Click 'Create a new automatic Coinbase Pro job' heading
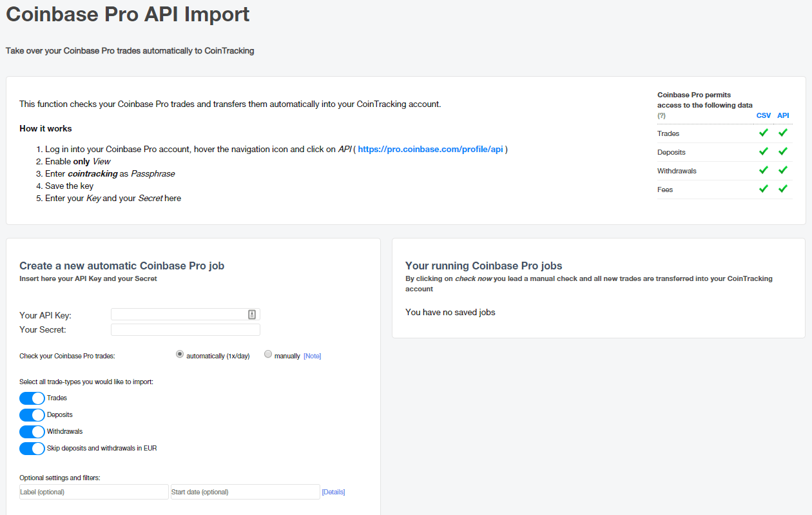The image size is (812, 515). pos(122,266)
